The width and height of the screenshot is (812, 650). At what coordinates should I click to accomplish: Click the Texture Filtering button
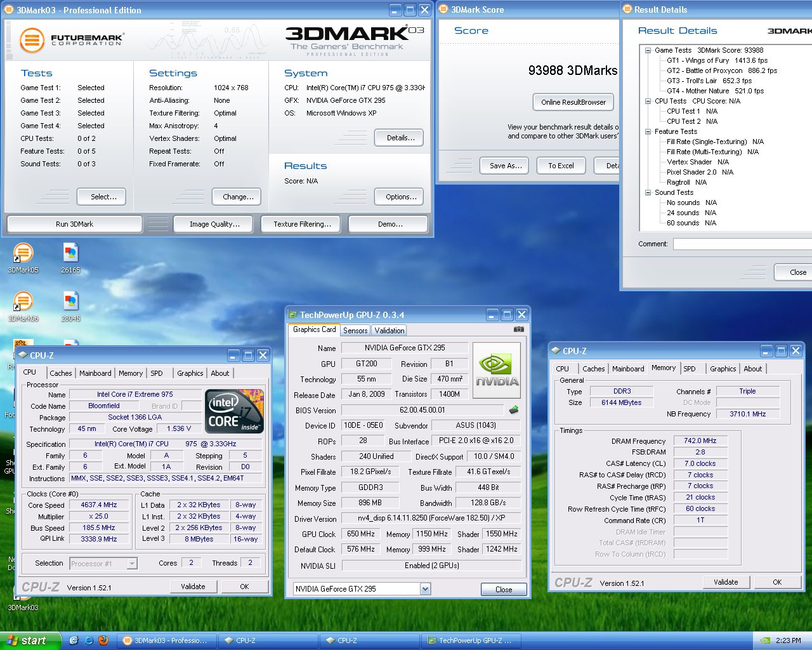tap(302, 224)
